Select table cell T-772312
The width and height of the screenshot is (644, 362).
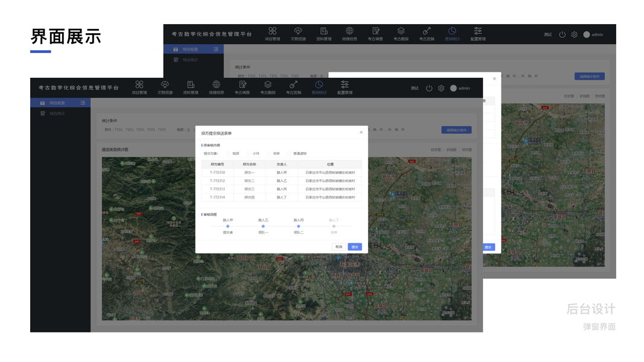[217, 181]
